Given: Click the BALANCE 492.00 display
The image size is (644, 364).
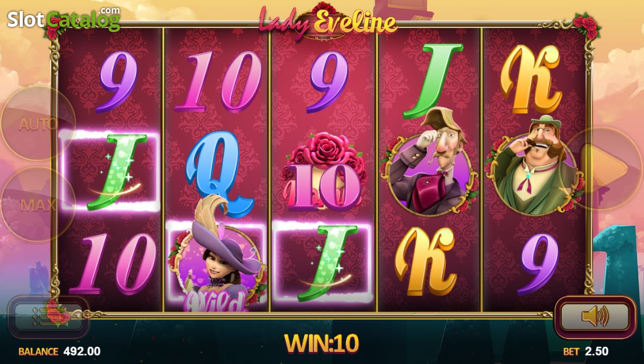Looking at the screenshot, I should click(x=59, y=351).
